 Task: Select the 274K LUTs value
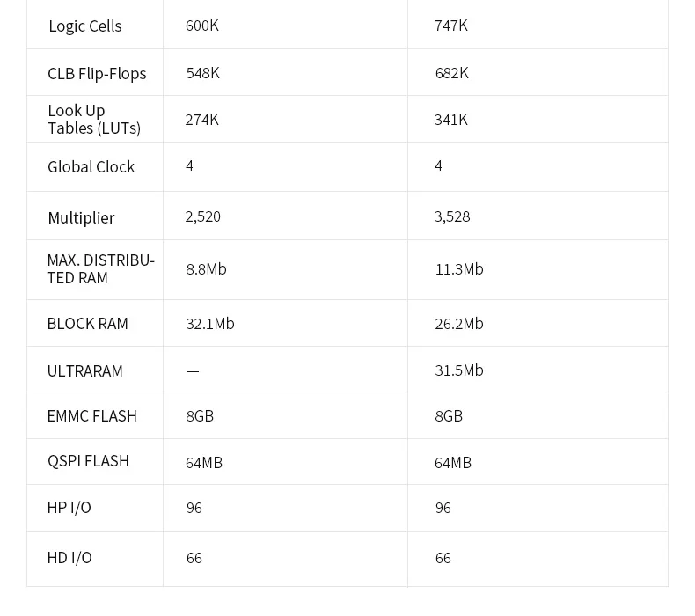pyautogui.click(x=202, y=120)
